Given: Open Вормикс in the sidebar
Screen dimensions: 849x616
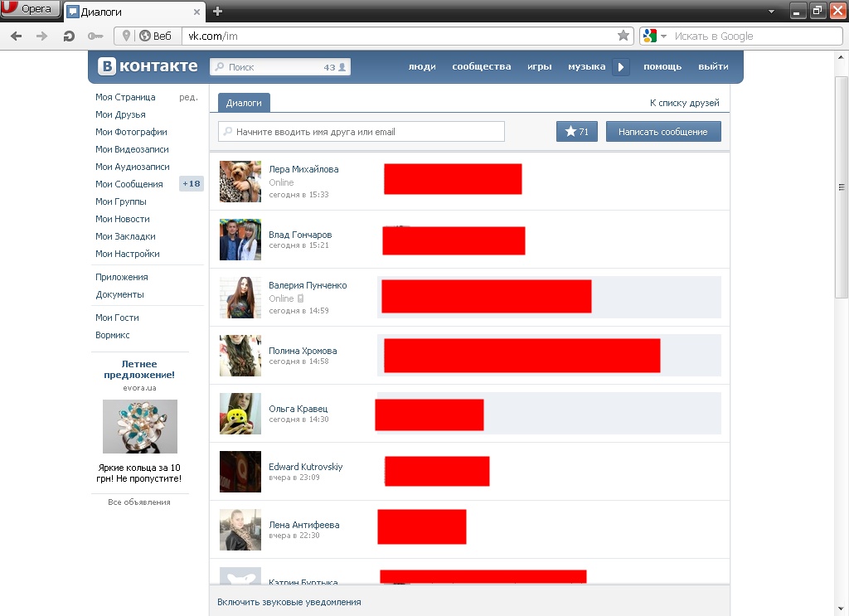Looking at the screenshot, I should 112,335.
